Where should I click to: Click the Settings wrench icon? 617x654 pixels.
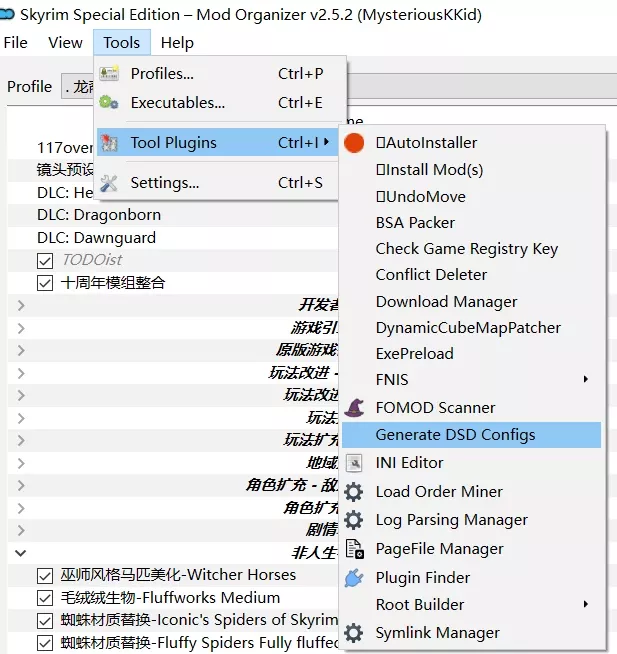[x=109, y=183]
